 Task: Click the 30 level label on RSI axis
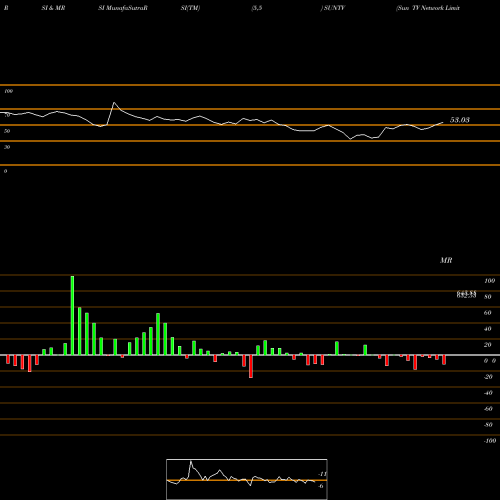(7, 147)
